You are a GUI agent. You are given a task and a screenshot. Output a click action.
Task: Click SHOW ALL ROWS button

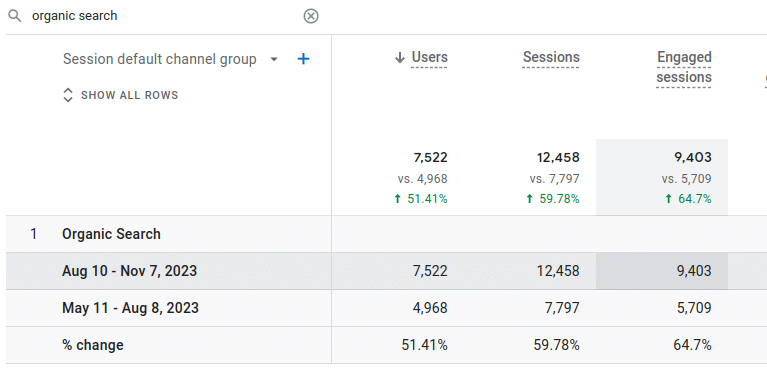pos(120,95)
